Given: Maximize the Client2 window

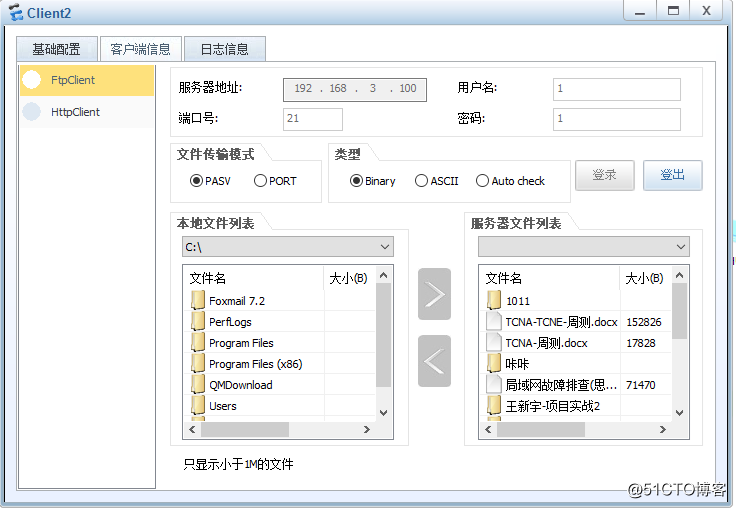Looking at the screenshot, I should pyautogui.click(x=673, y=11).
